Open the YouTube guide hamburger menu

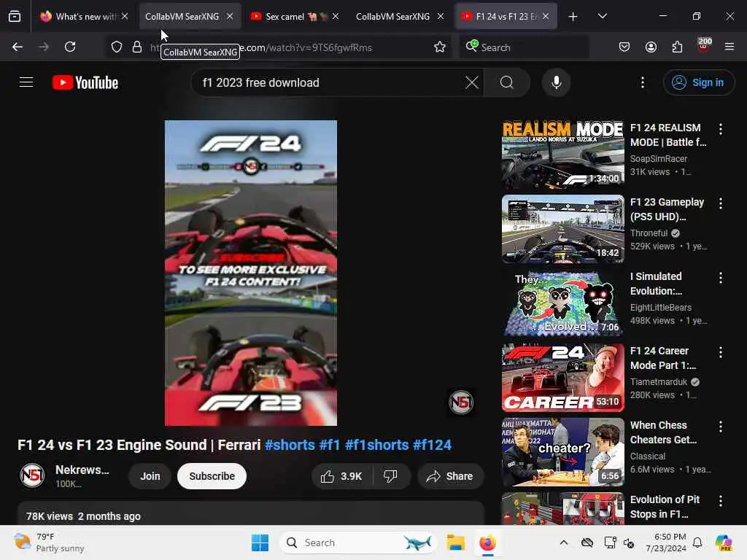(26, 82)
